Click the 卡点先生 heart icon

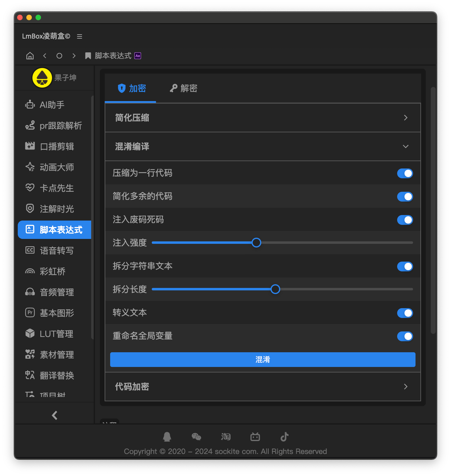30,187
